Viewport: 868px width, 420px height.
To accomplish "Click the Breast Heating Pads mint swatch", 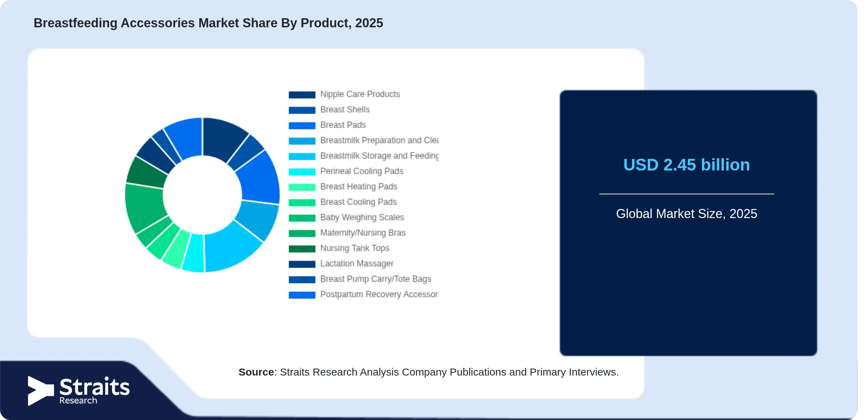I will tap(302, 187).
